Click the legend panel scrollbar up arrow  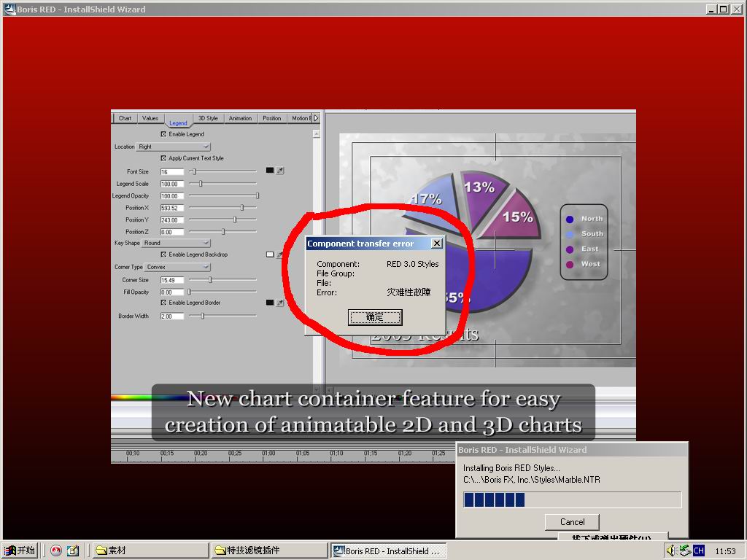[317, 134]
